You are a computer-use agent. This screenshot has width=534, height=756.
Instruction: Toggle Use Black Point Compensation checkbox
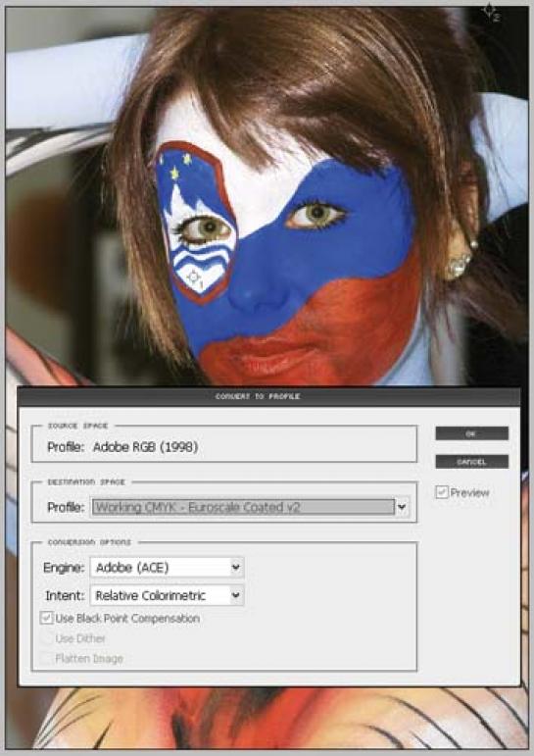coord(46,618)
